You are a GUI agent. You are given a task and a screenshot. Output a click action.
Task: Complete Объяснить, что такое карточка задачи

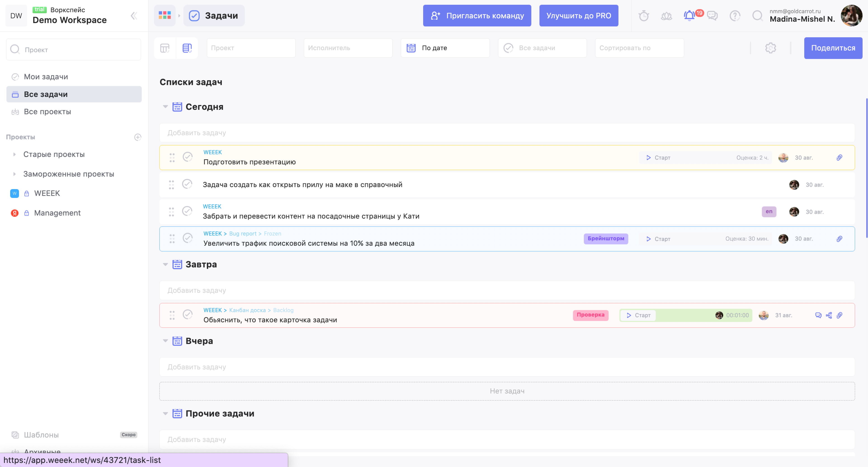187,314
